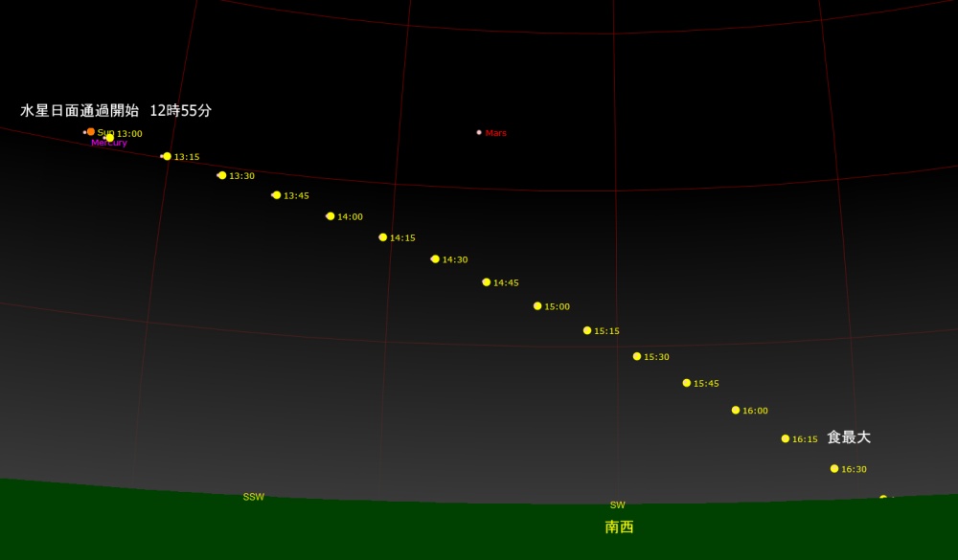Click the Mars planet dot
The image size is (958, 560).
pos(479,132)
